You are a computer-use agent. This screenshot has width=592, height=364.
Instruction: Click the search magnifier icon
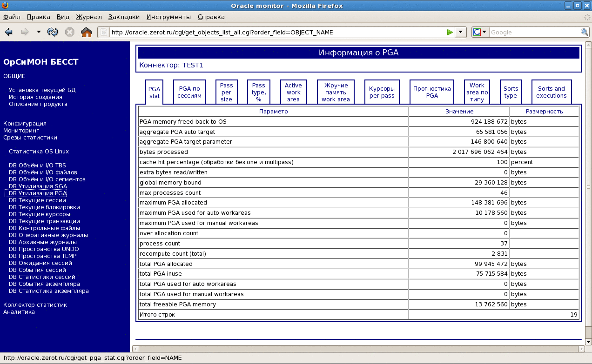pos(585,32)
